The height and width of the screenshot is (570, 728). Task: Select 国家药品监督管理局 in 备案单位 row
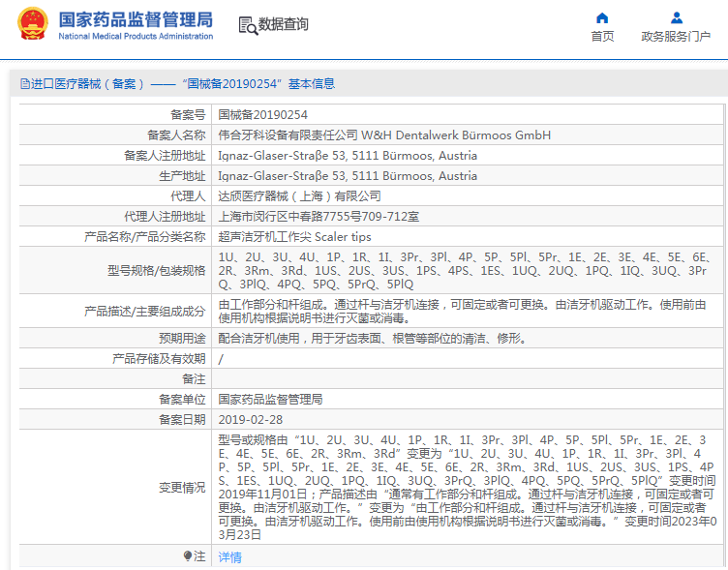tap(270, 400)
